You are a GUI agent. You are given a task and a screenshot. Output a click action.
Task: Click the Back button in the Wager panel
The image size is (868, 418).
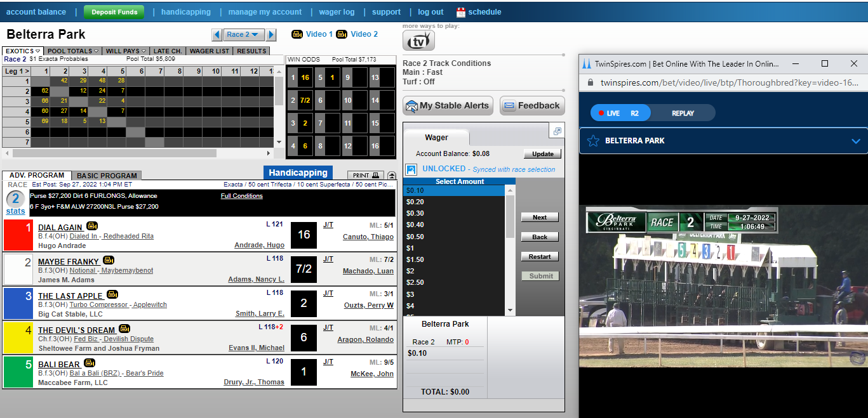[540, 237]
